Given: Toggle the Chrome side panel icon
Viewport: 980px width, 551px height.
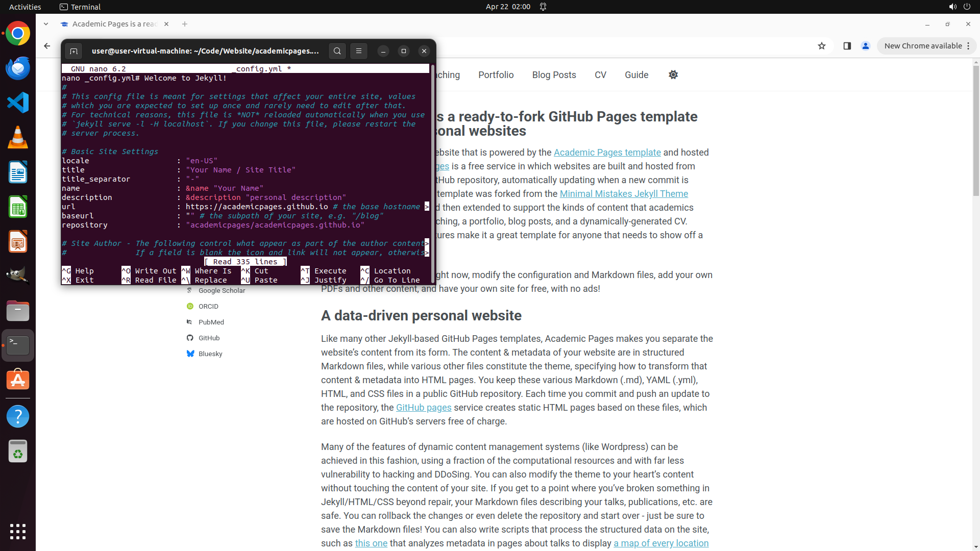Looking at the screenshot, I should [847, 46].
